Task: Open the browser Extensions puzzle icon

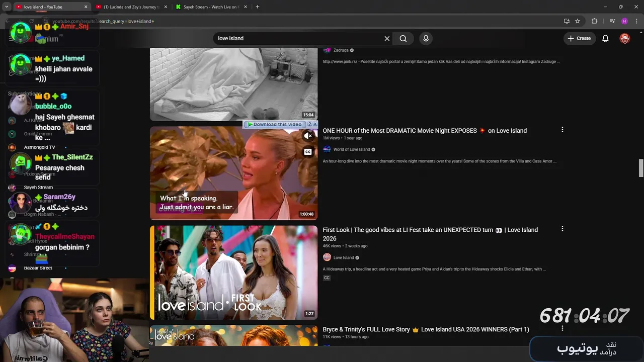Action: pos(595,21)
